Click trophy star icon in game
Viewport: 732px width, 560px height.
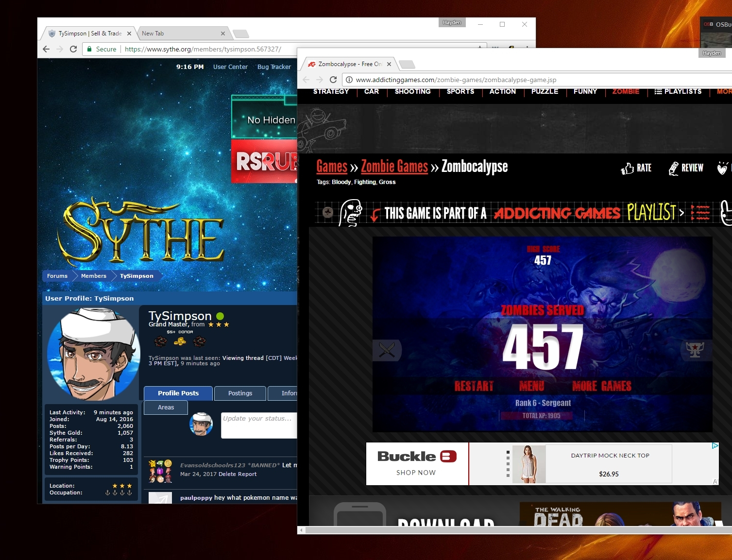point(695,350)
